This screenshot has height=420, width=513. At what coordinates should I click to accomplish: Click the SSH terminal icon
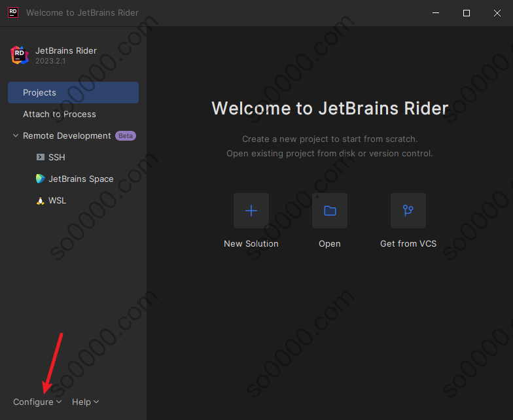click(x=41, y=157)
